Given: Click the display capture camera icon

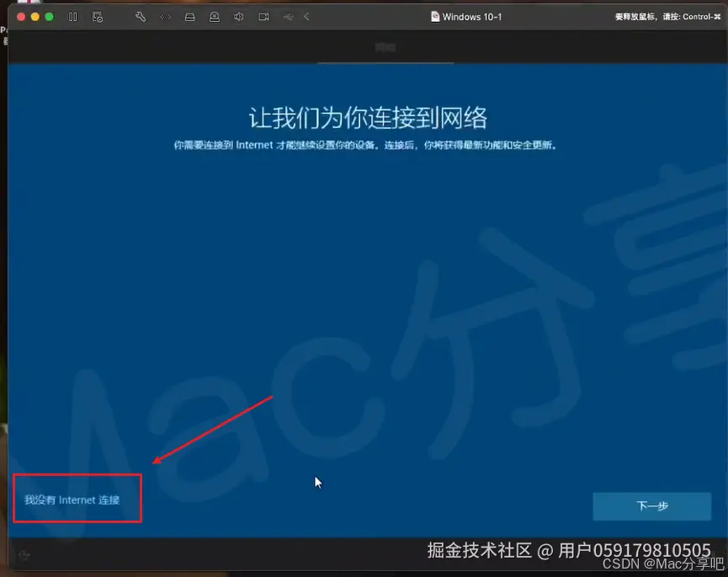Looking at the screenshot, I should point(263,16).
